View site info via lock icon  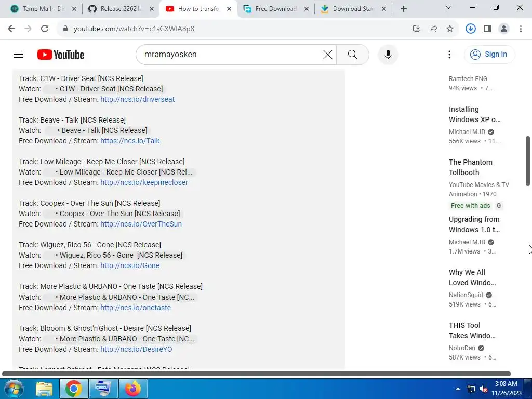click(65, 29)
